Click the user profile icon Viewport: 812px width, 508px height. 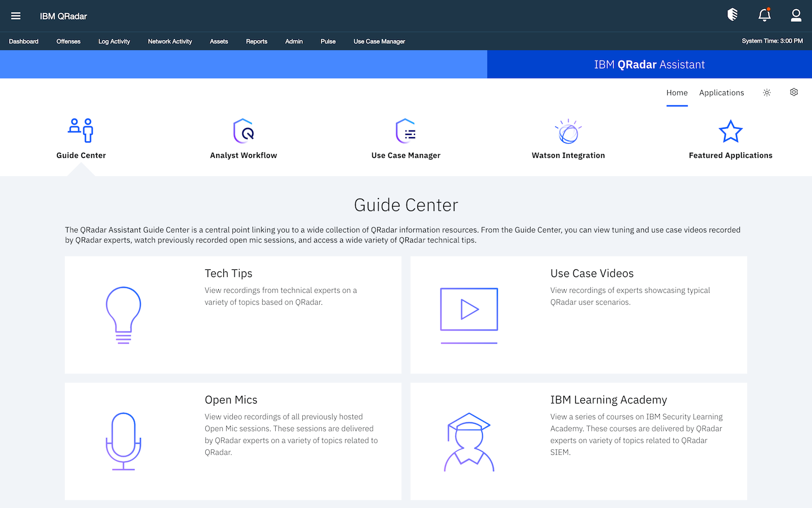796,15
